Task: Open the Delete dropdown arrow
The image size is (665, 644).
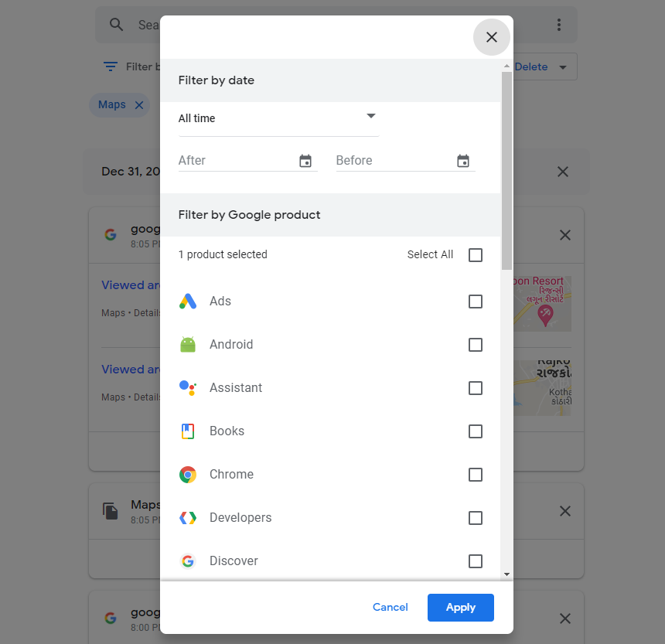Action: (x=563, y=67)
